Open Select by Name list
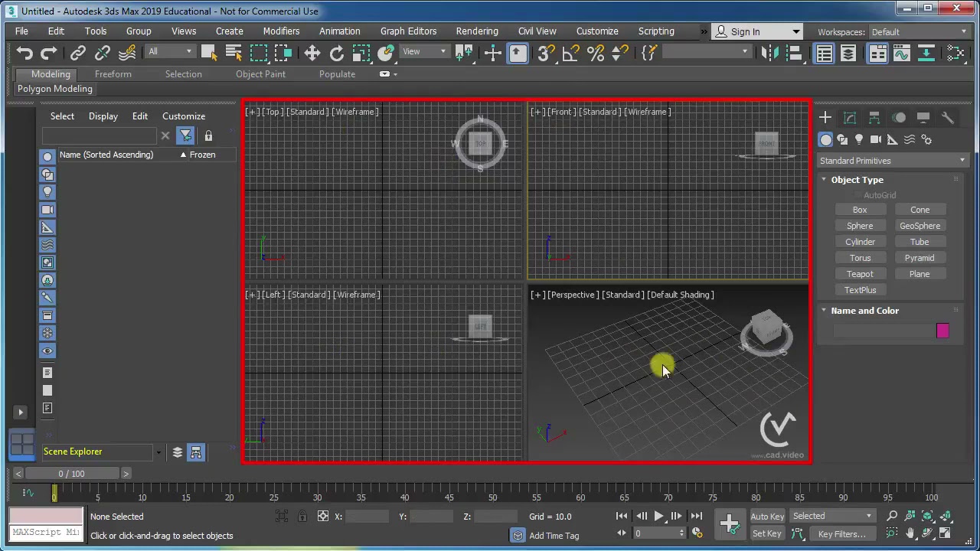 234,53
